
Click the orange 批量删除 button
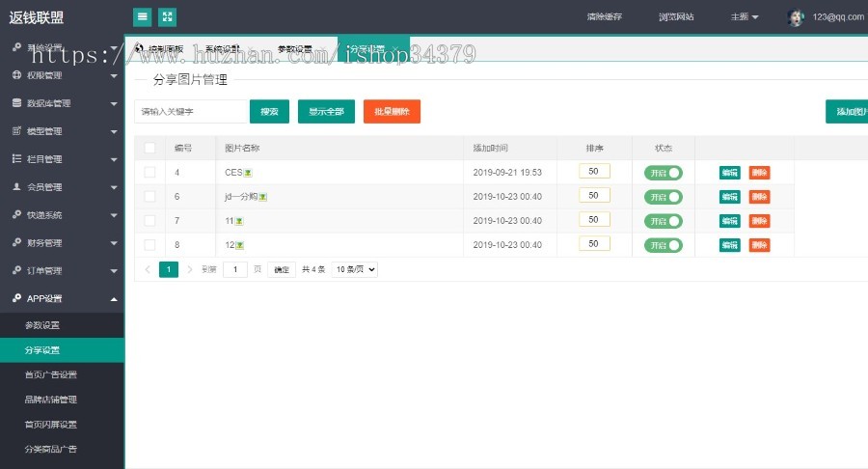click(x=392, y=112)
